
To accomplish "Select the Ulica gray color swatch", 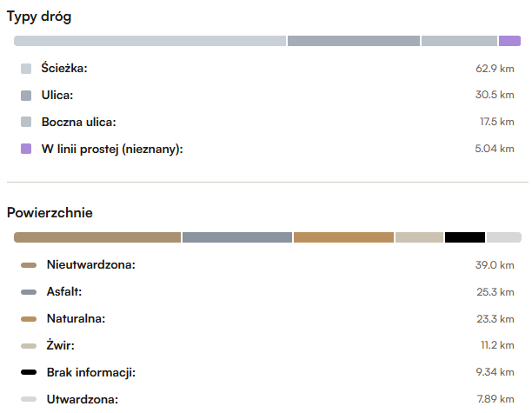I will point(26,96).
